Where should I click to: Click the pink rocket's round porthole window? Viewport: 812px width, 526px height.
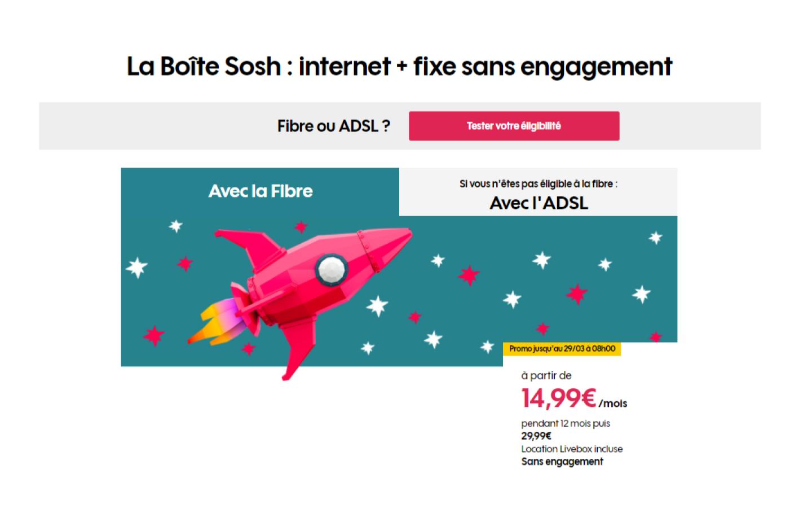(x=331, y=269)
